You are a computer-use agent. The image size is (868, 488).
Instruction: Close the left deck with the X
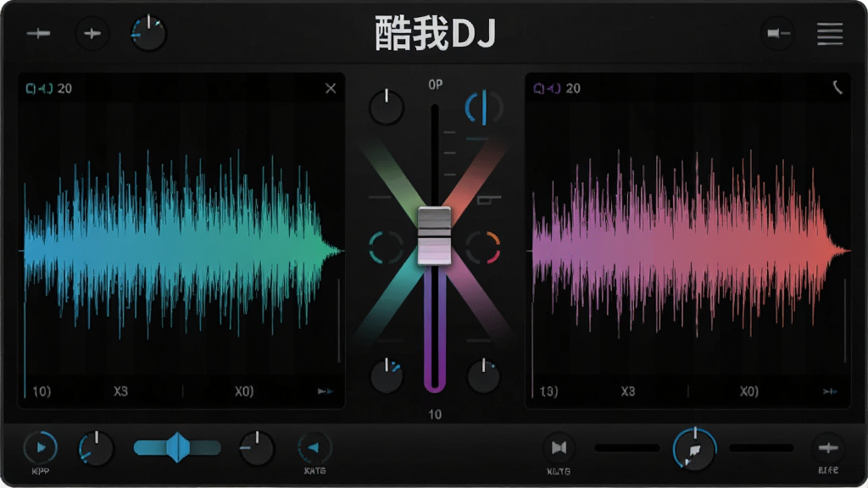(331, 88)
